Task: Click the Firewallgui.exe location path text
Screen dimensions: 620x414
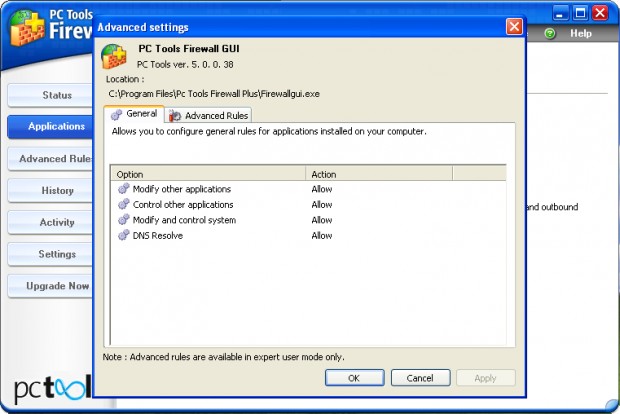Action: coord(214,94)
